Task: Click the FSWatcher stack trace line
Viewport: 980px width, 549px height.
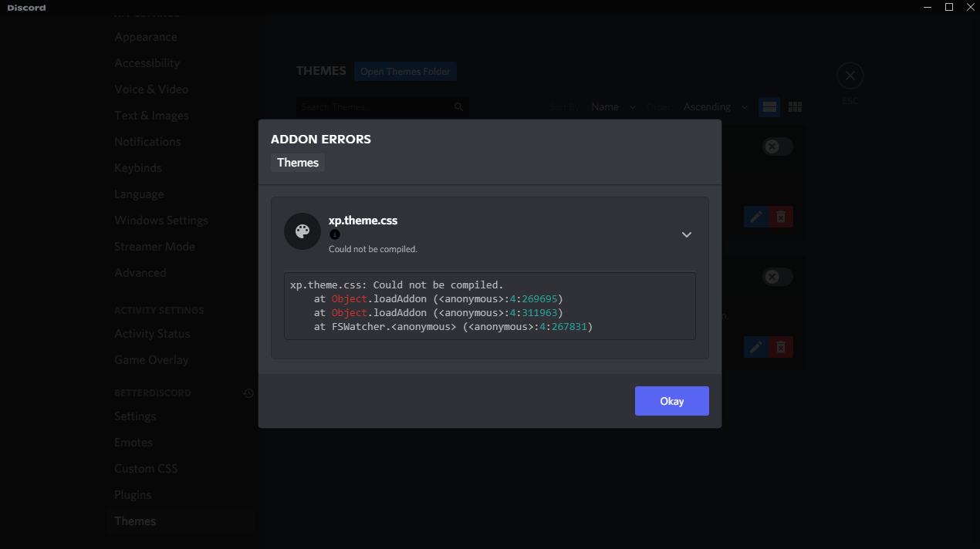Action: tap(454, 327)
